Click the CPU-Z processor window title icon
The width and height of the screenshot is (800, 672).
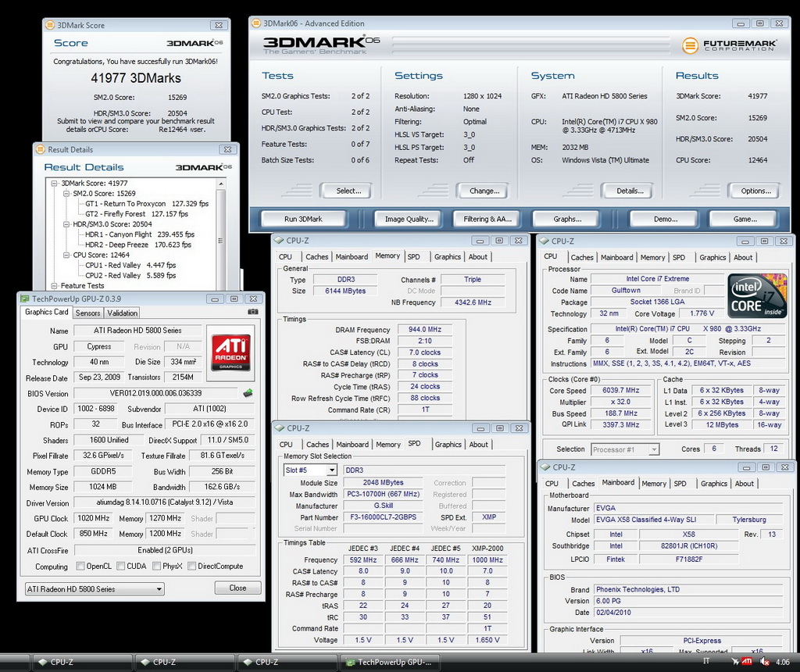[545, 241]
